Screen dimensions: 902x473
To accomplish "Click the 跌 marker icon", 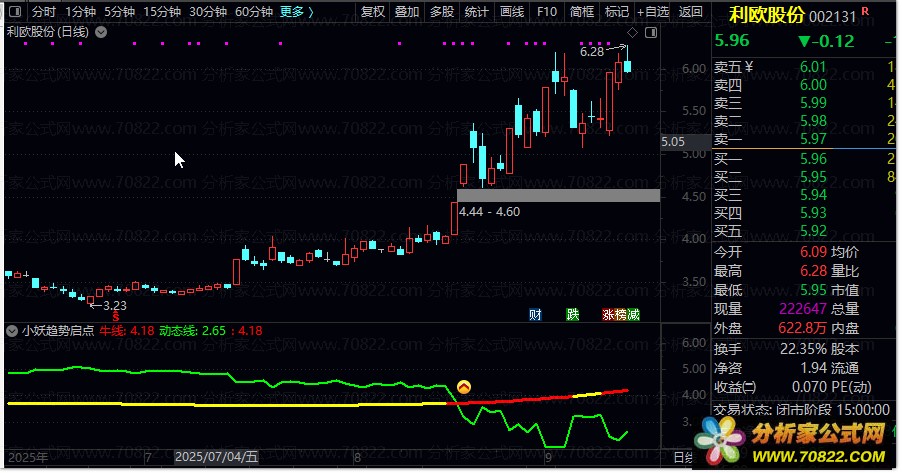I will pyautogui.click(x=572, y=315).
